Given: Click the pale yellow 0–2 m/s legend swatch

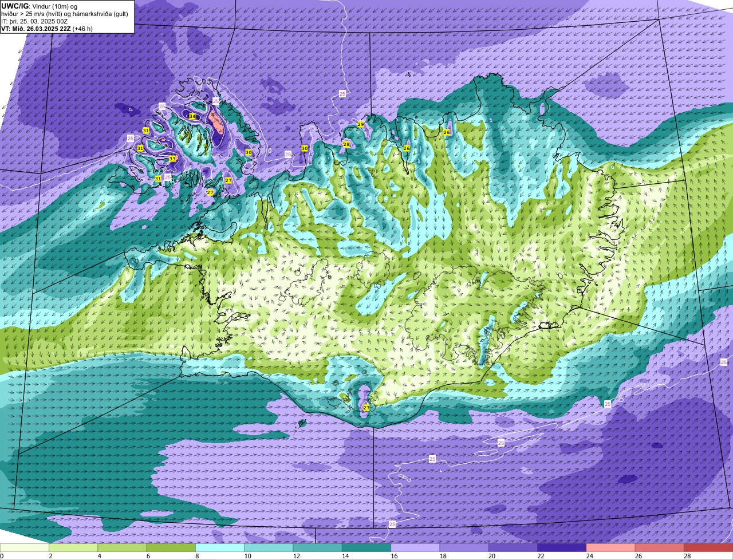Looking at the screenshot, I should click(25, 548).
